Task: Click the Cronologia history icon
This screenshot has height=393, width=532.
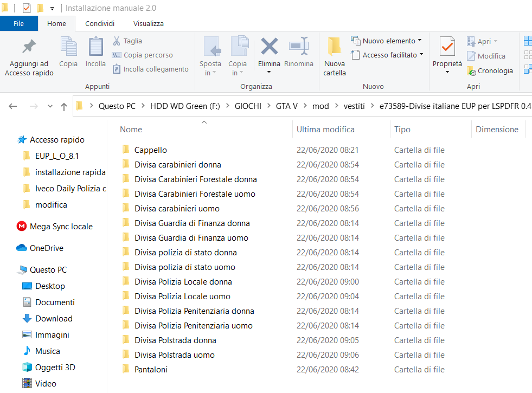Action: [472, 71]
